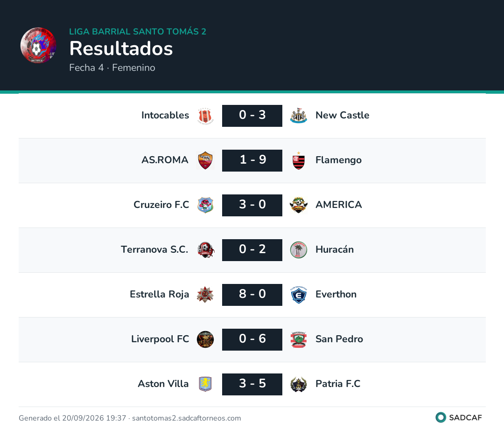The width and height of the screenshot is (504, 442).
Task: Select the Aston Villa lion crest
Action: (205, 384)
